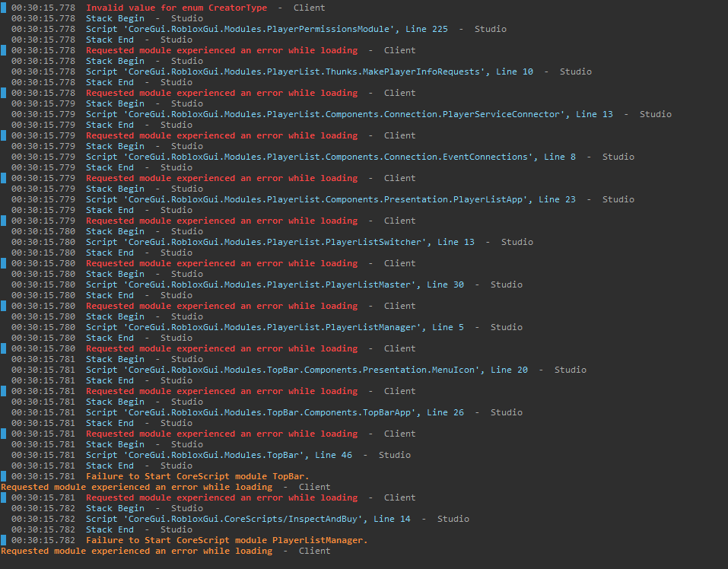
Task: Click the 'Invalid value for enum CreatorType' error
Action: click(176, 8)
